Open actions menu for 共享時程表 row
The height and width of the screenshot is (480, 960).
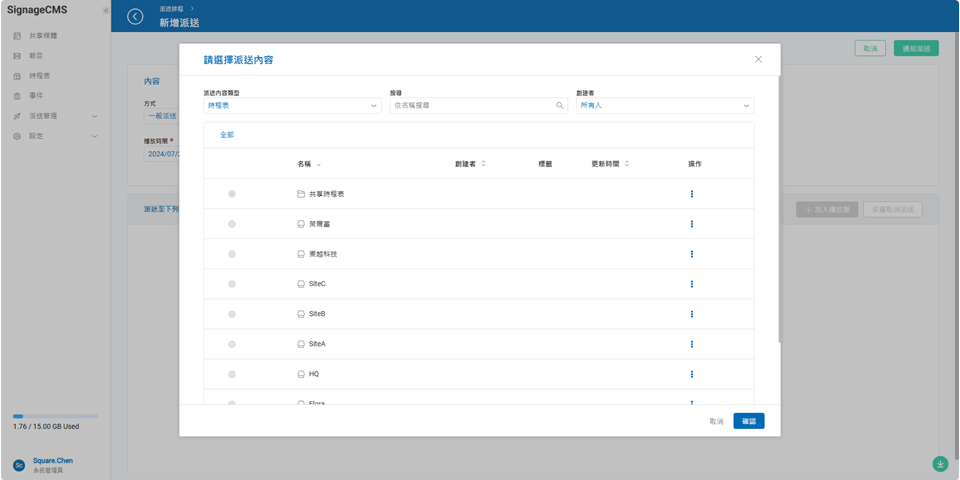pyautogui.click(x=692, y=194)
